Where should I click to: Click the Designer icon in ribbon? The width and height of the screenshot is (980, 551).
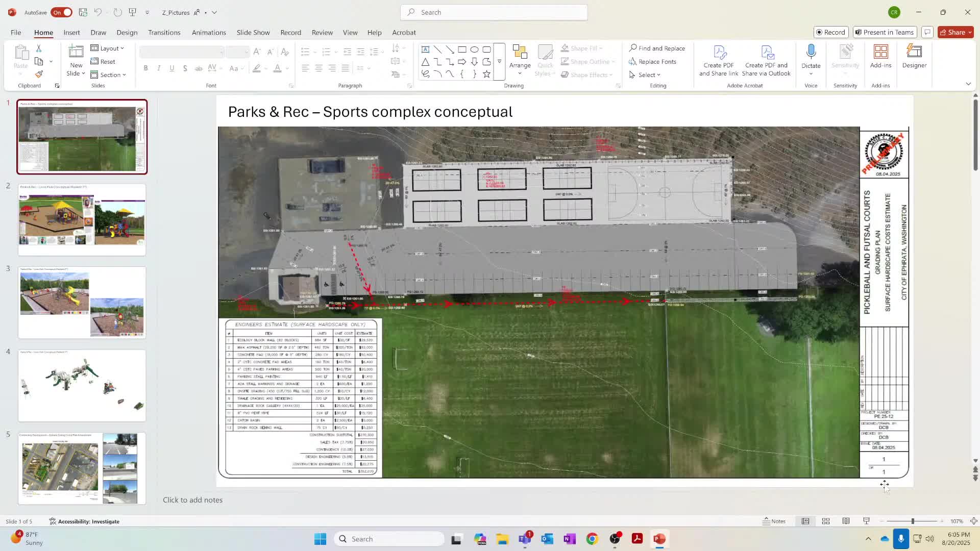pos(914,56)
